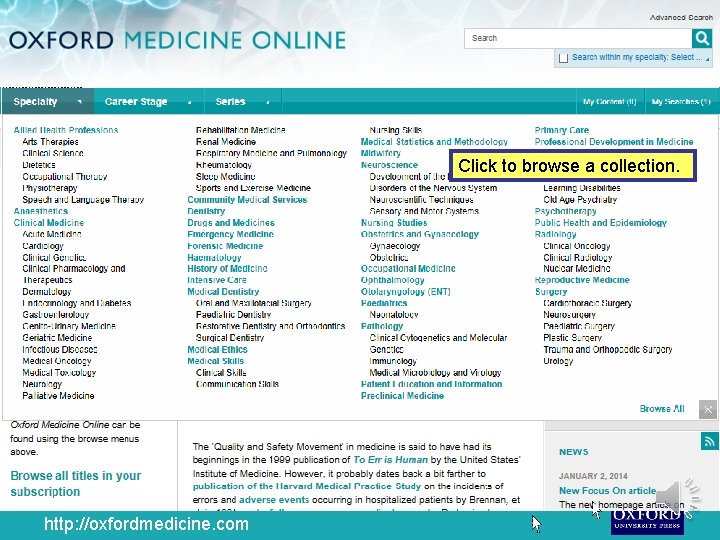The image size is (720, 540).
Task: Click the Oxford Medicine Online logo
Action: tap(177, 40)
